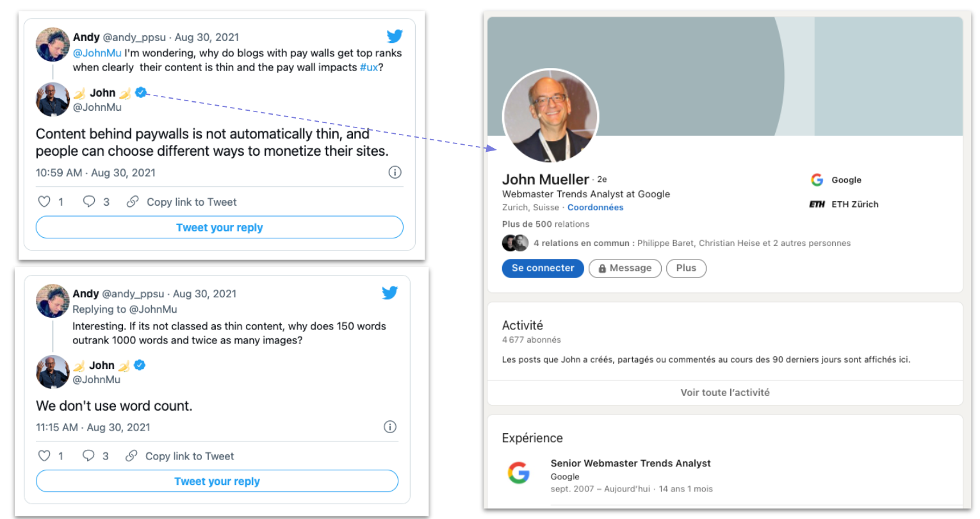Click the Google logo on John's profile
980x519 pixels.
click(818, 180)
